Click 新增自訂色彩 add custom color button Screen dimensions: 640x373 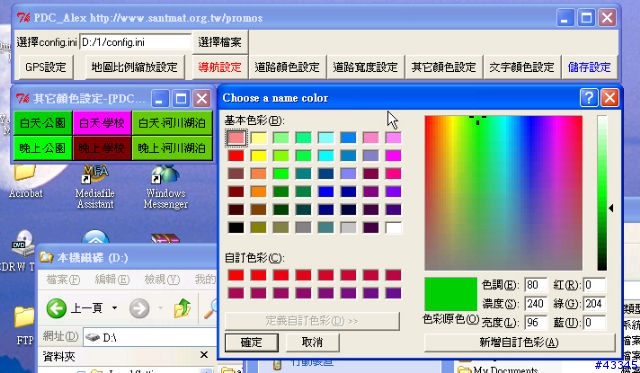519,342
